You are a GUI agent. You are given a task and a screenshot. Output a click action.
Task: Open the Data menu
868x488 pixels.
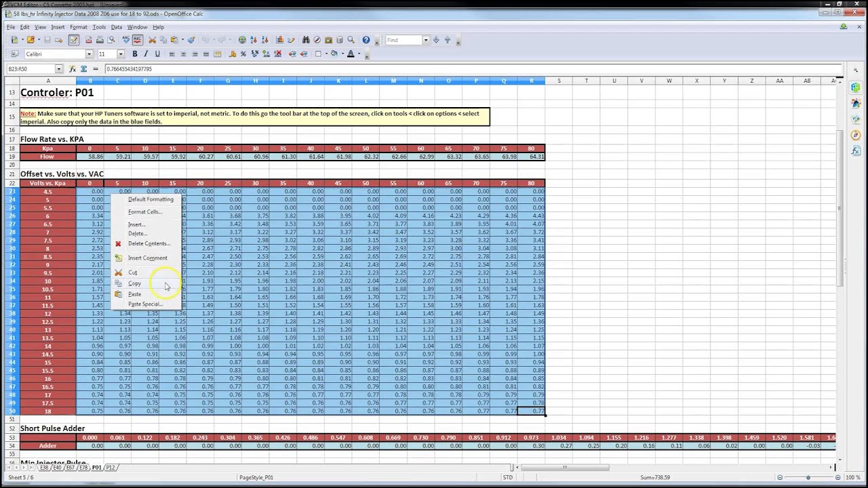click(x=117, y=27)
